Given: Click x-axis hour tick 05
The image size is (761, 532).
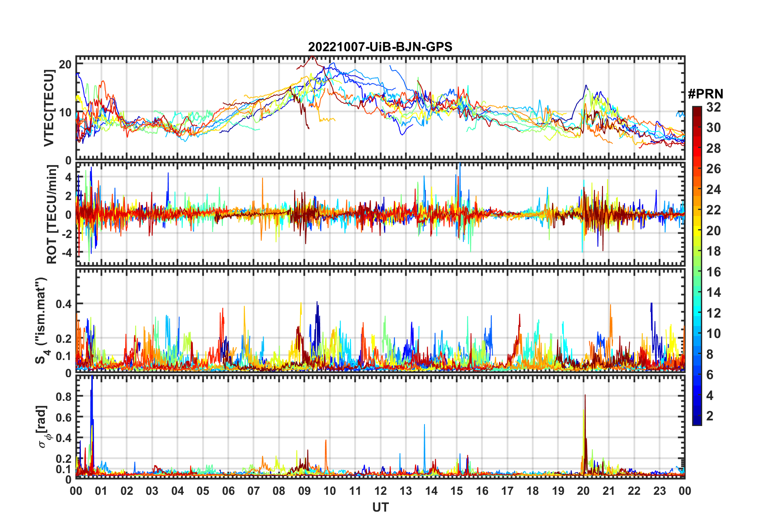Looking at the screenshot, I should (x=203, y=491).
